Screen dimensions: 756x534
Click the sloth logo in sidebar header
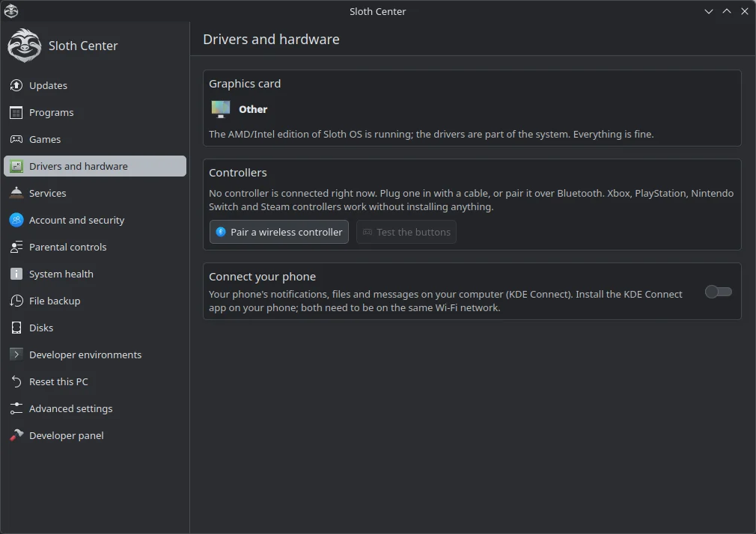coord(24,46)
